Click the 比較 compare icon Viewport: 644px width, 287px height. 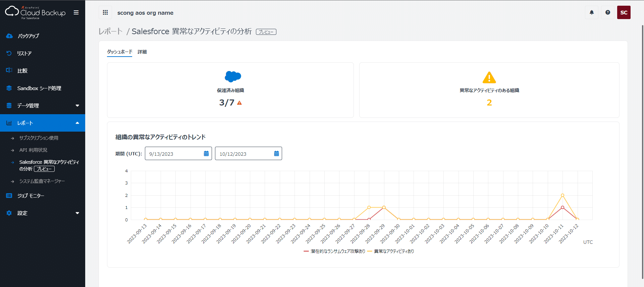(9, 70)
